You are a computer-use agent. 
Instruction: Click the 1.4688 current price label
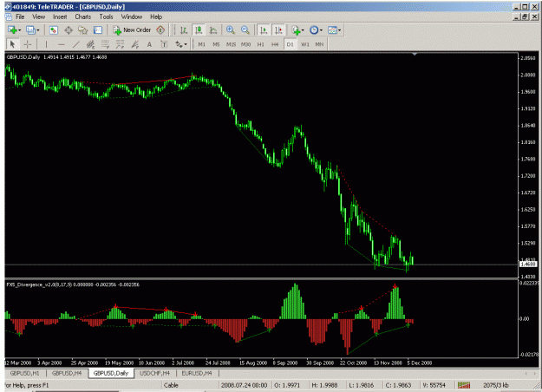pyautogui.click(x=528, y=265)
